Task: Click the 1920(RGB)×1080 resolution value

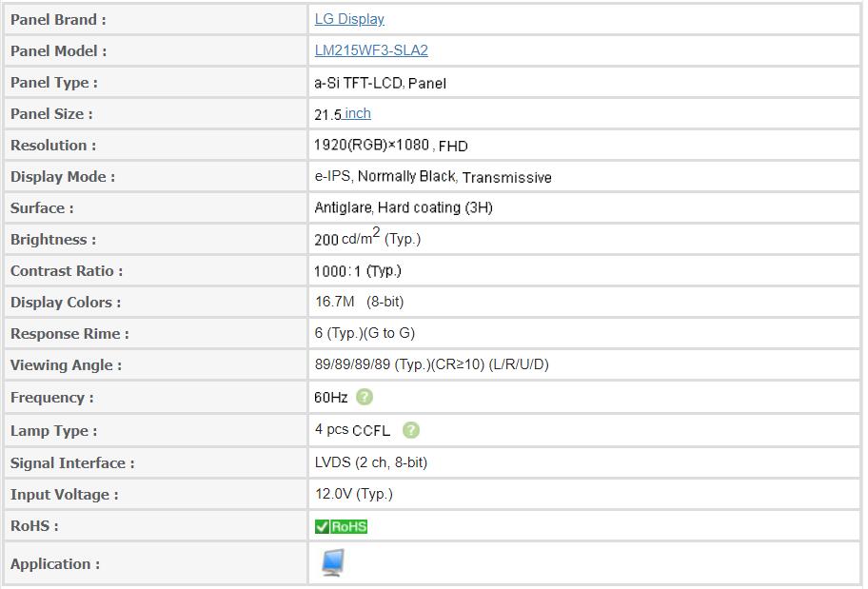Action: pos(371,146)
